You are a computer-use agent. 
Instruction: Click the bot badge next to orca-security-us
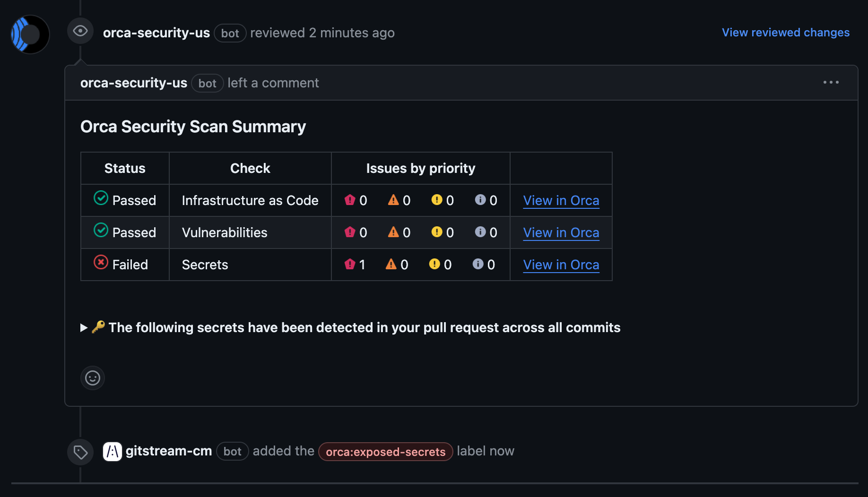[x=230, y=33]
